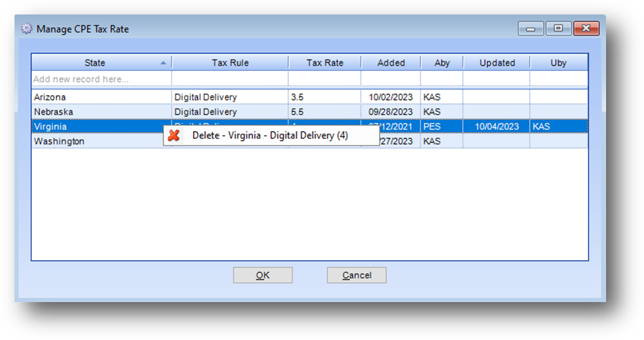
Task: Click KAS in the Uby column
Action: coord(559,126)
